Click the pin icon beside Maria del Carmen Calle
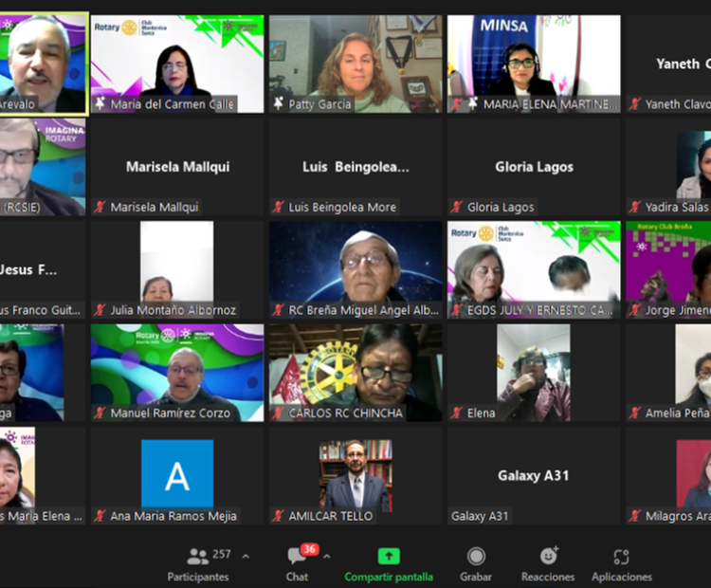This screenshot has width=711, height=588. (x=100, y=104)
